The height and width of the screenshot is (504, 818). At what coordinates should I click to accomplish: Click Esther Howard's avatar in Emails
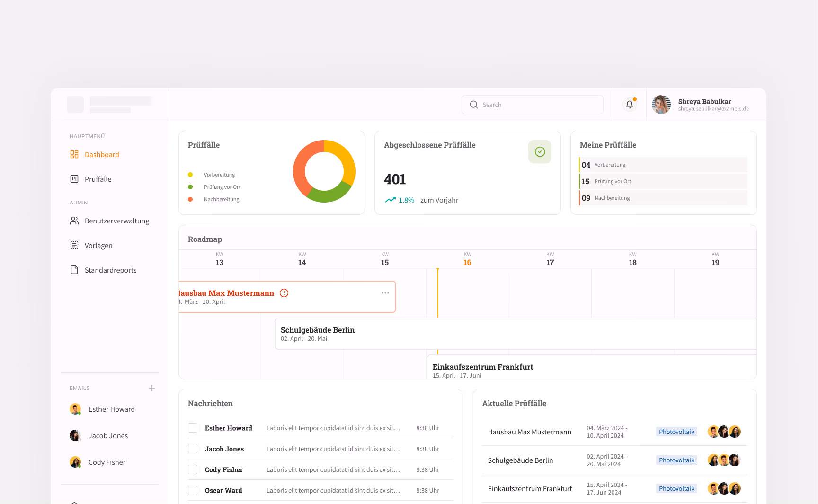click(x=75, y=409)
